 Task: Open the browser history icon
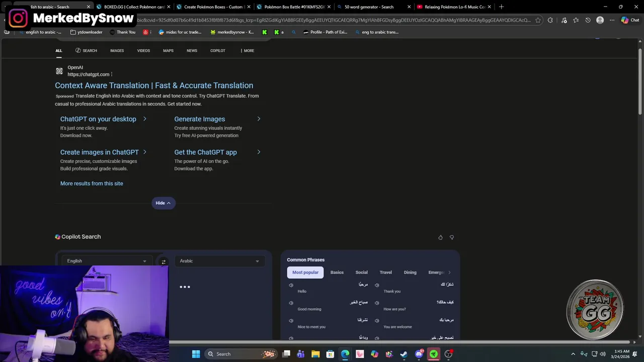pyautogui.click(x=588, y=20)
